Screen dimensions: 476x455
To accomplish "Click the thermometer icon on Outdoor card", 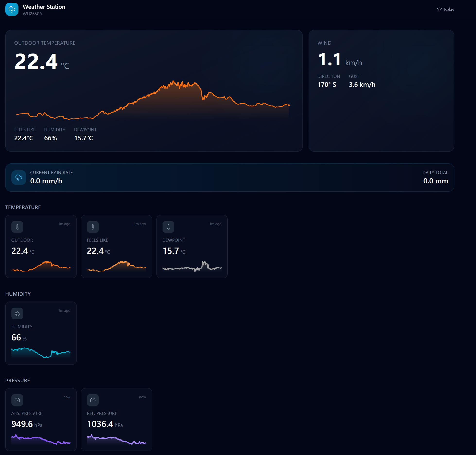I will pyautogui.click(x=17, y=227).
